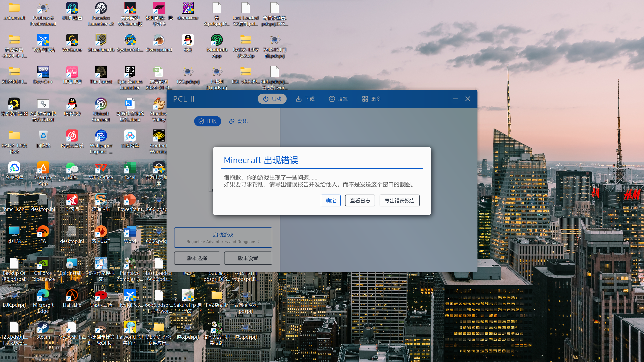
Task: Select the 此电脑 desktop icon
Action: [14, 235]
